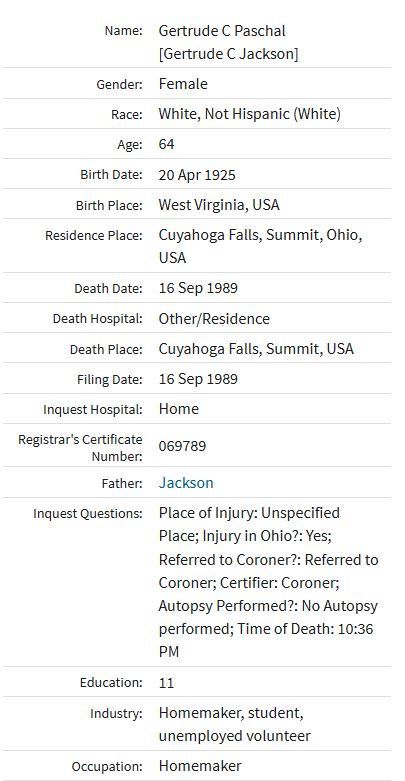Open the Jackson father link
Image resolution: width=405 pixels, height=781 pixels.
coord(186,483)
